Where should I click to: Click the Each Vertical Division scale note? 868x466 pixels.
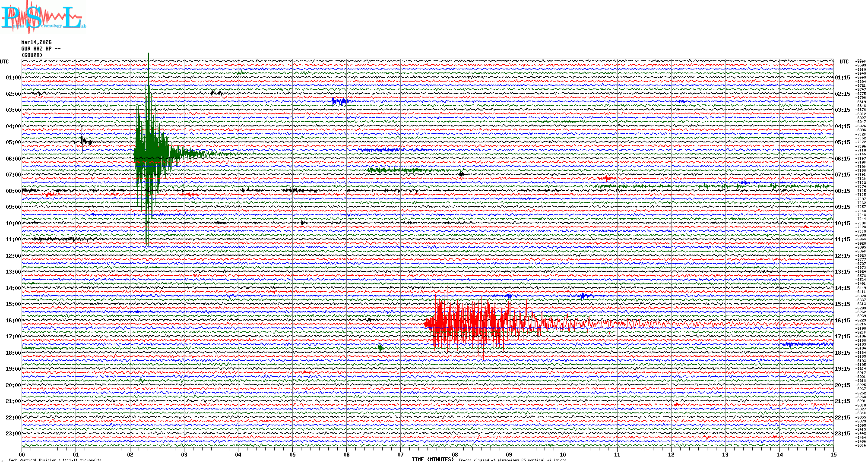click(55, 460)
